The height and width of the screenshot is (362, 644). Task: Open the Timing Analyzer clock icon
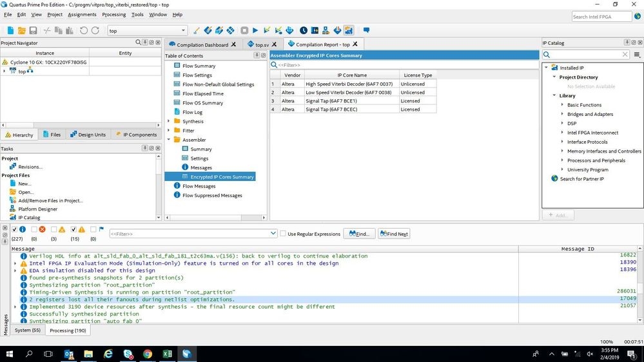(x=304, y=30)
